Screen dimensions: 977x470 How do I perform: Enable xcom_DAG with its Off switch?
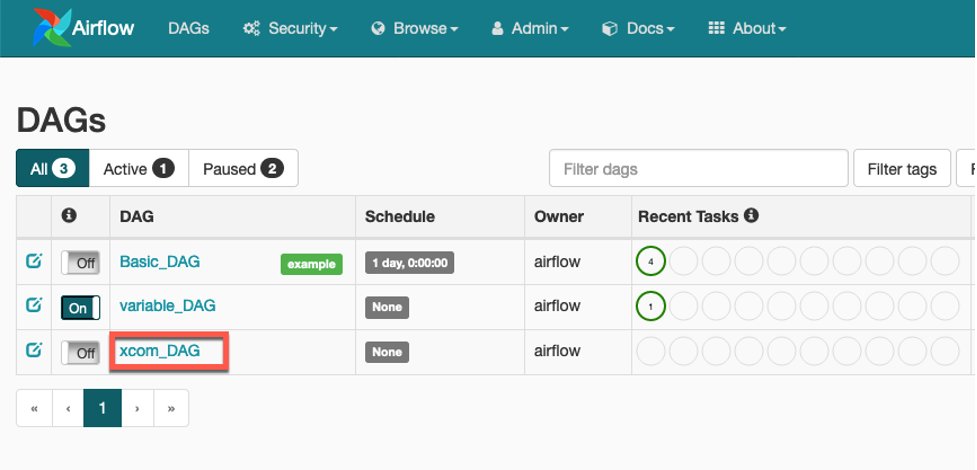(80, 352)
